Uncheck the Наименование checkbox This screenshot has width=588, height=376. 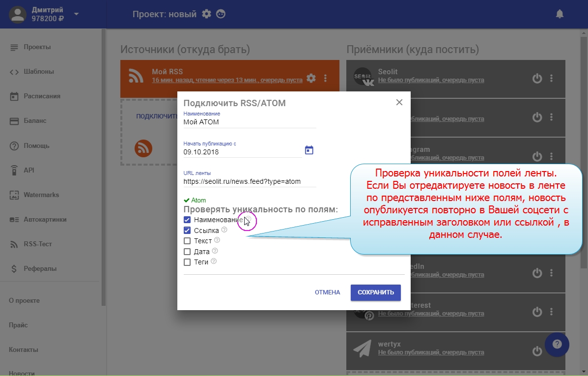point(187,220)
